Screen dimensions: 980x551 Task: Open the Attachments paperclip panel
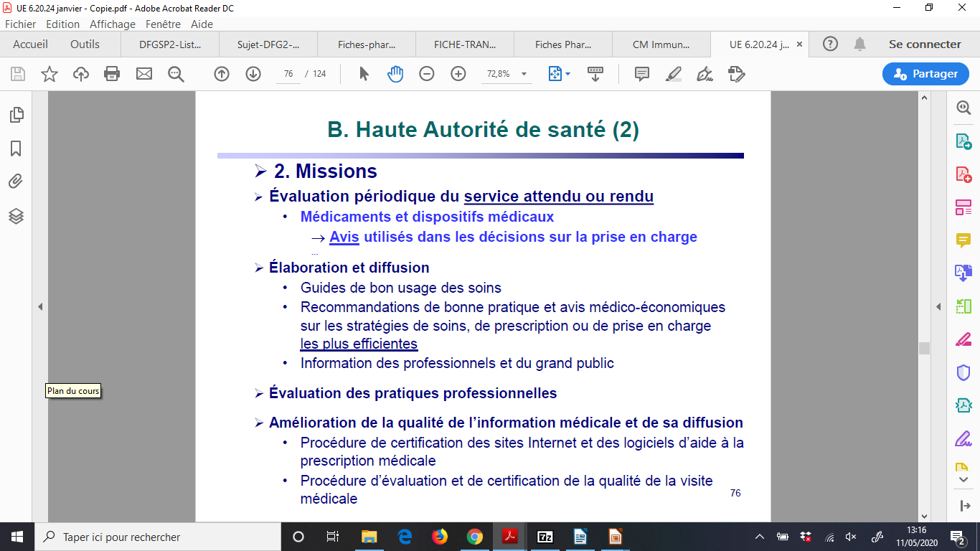(16, 182)
